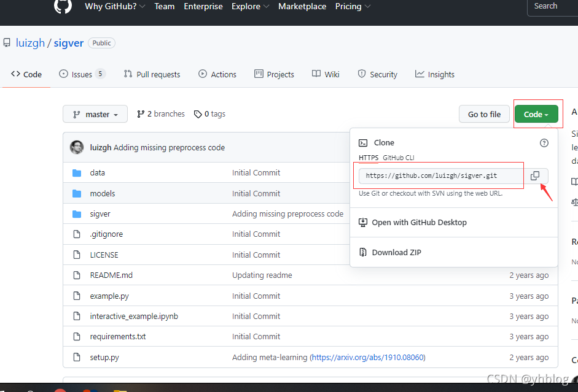578x392 pixels.
Task: Open the Insights tab
Action: [x=435, y=74]
